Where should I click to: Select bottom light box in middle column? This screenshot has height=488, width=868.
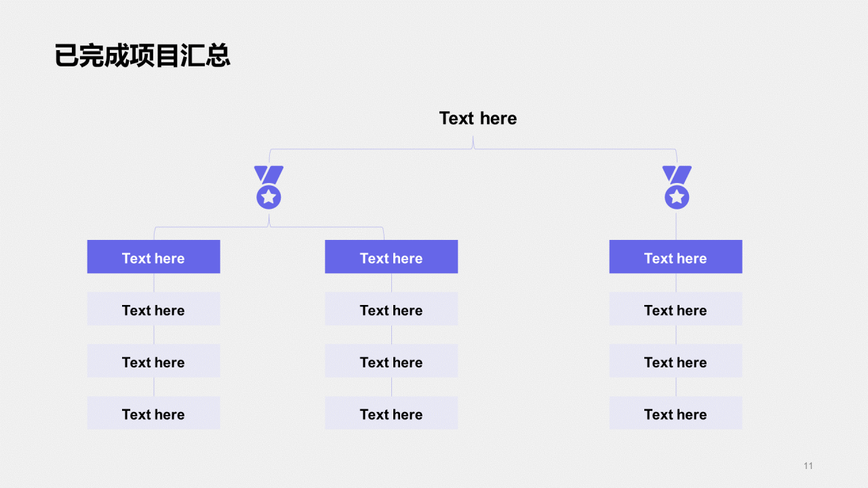[391, 413]
